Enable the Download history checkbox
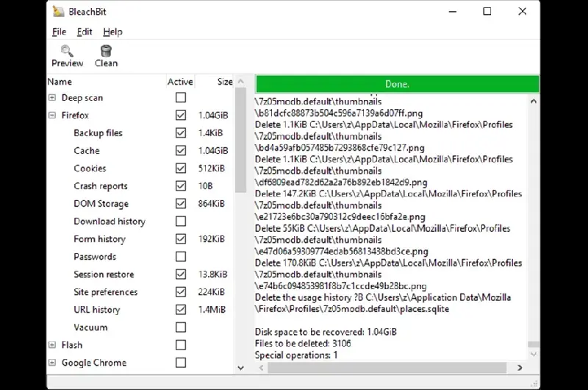 tap(181, 221)
